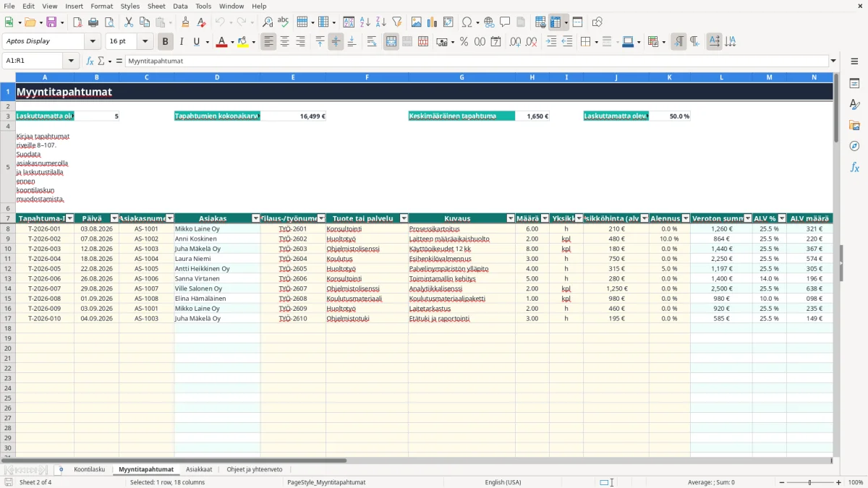Viewport: 868px width, 488px height.
Task: Open Tuote tai palvelu filter dropdown
Action: [x=404, y=218]
